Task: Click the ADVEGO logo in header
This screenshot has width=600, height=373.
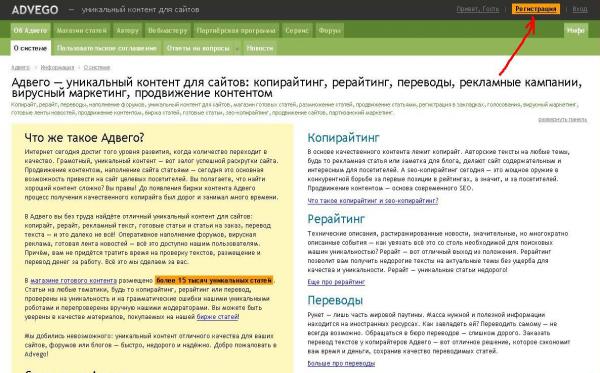Action: click(x=35, y=10)
